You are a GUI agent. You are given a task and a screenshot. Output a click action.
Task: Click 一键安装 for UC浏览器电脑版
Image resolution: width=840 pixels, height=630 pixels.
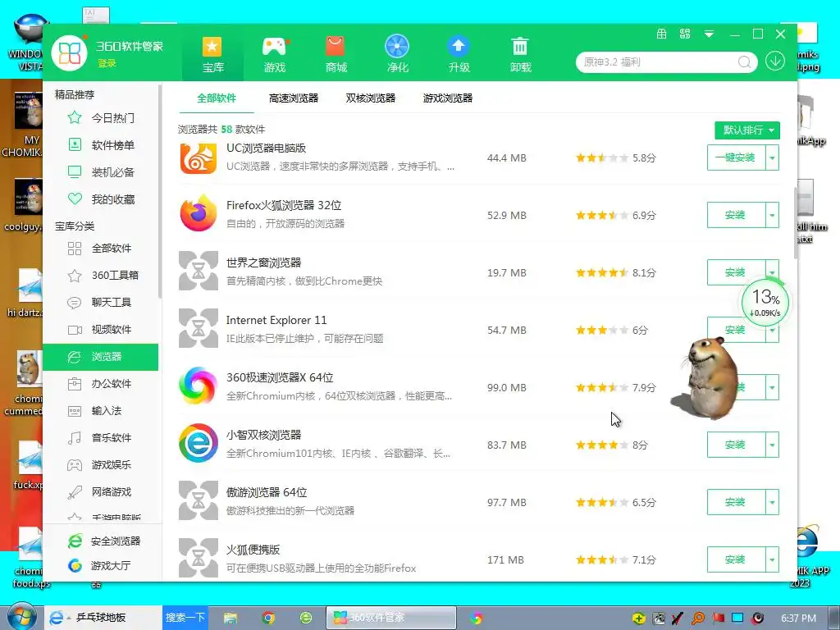tap(736, 157)
